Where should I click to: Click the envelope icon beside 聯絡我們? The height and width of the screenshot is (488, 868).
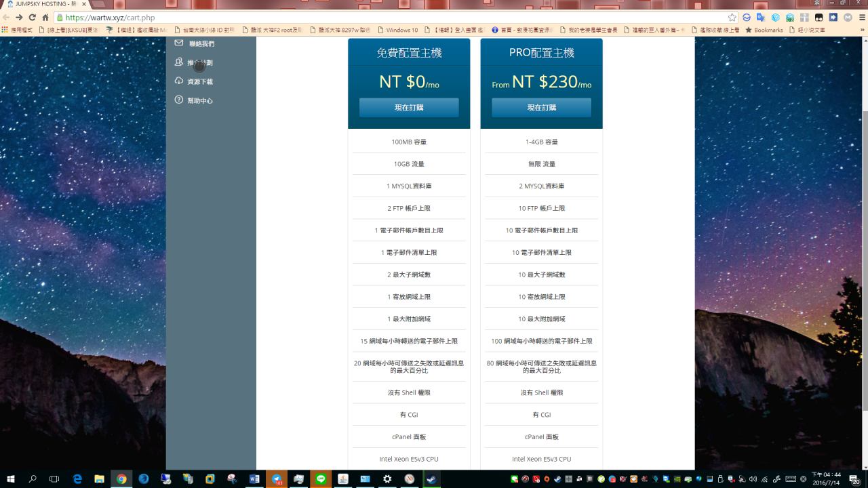[x=179, y=43]
